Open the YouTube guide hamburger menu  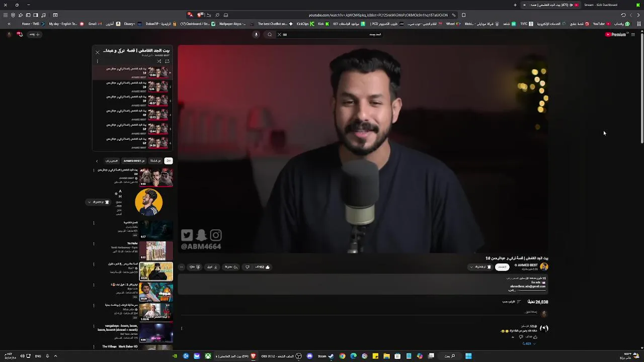coord(633,35)
